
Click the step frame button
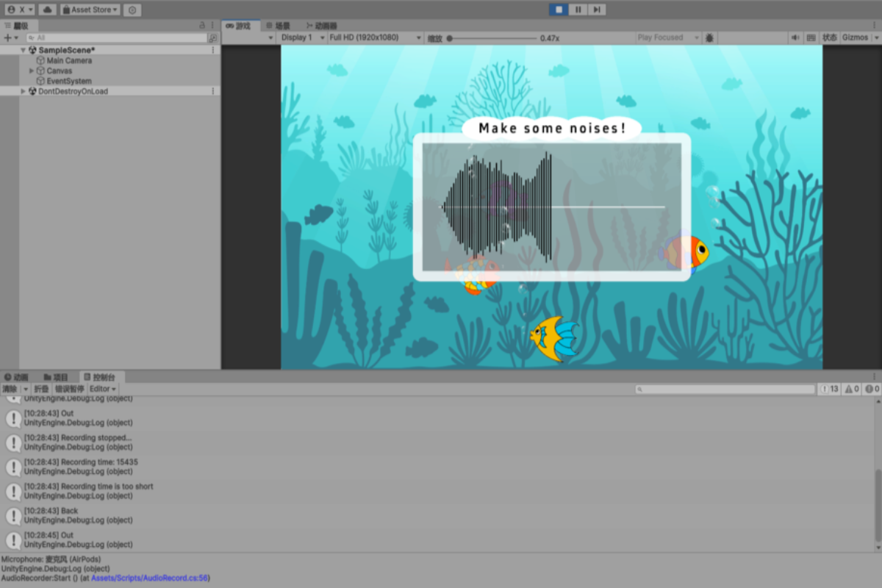(x=597, y=10)
